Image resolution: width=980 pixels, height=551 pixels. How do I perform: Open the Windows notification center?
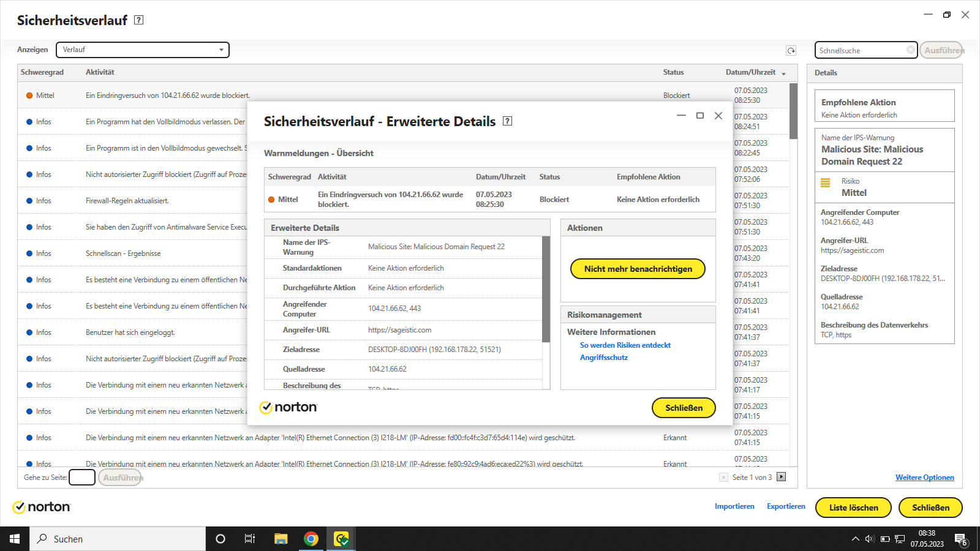coord(960,539)
